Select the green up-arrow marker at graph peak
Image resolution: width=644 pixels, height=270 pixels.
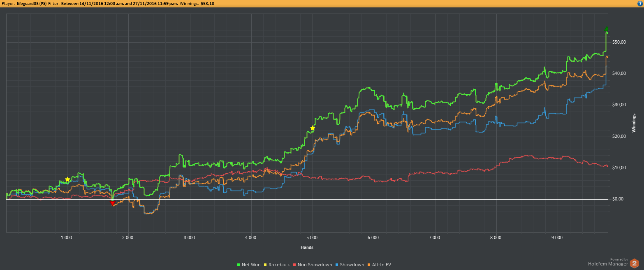[607, 29]
